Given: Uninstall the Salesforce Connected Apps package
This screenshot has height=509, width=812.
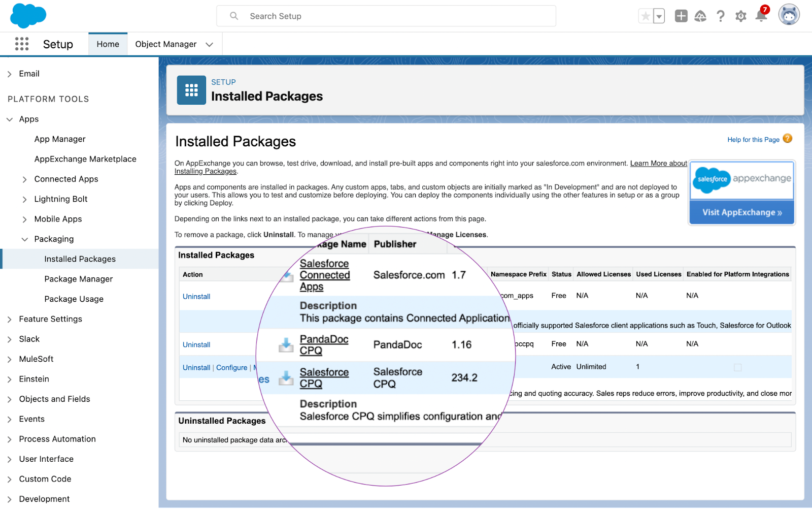Looking at the screenshot, I should coord(196,297).
